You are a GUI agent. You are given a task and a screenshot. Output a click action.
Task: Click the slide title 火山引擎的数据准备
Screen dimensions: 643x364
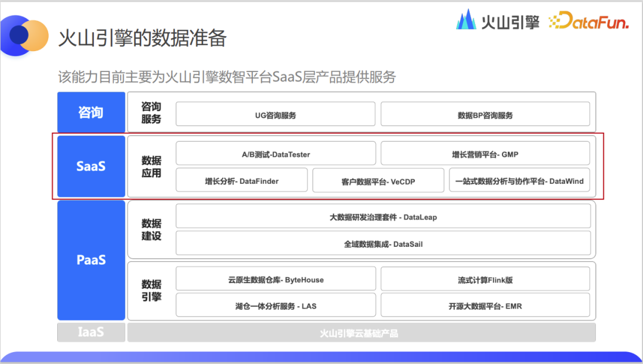pos(142,38)
